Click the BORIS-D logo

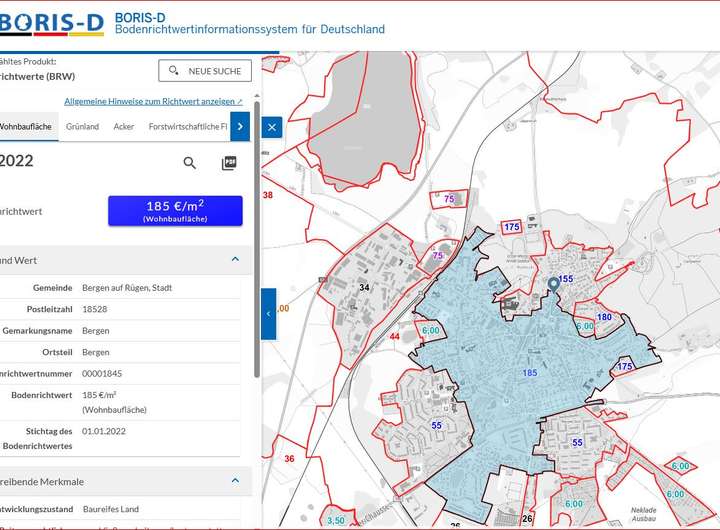[x=51, y=24]
